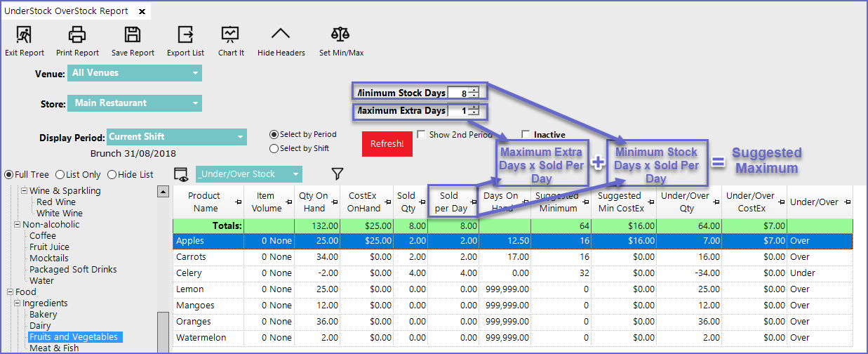Select the Celery row in the table
The image size is (868, 354).
point(189,273)
